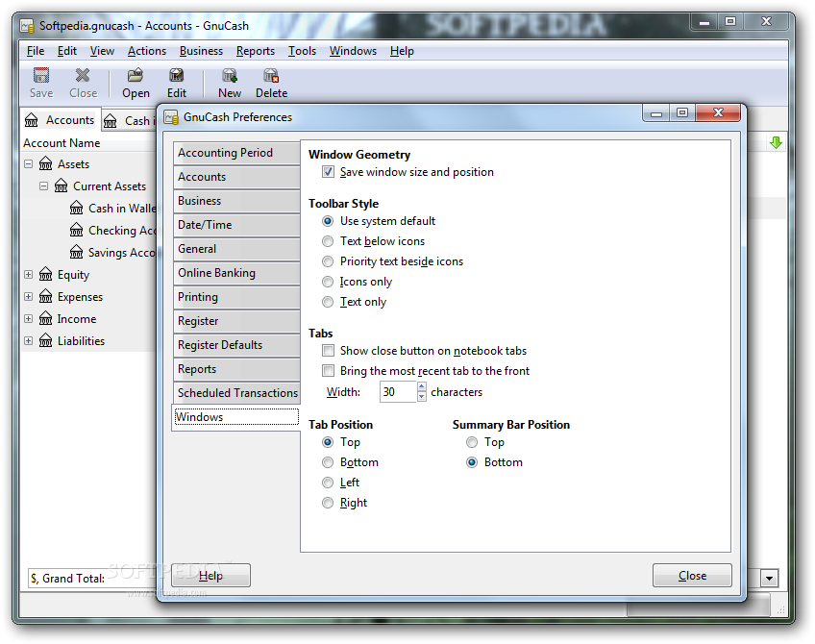Switch to Scheduled Transactions preferences tab
815x644 pixels.
coord(236,393)
